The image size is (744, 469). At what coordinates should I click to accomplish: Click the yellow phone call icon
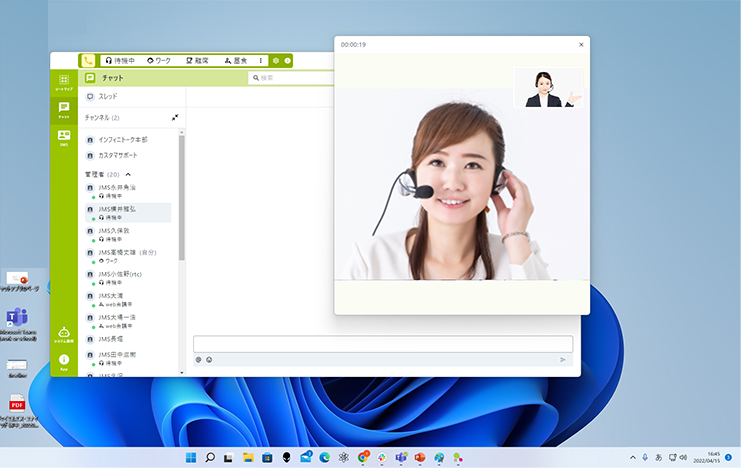coord(88,61)
